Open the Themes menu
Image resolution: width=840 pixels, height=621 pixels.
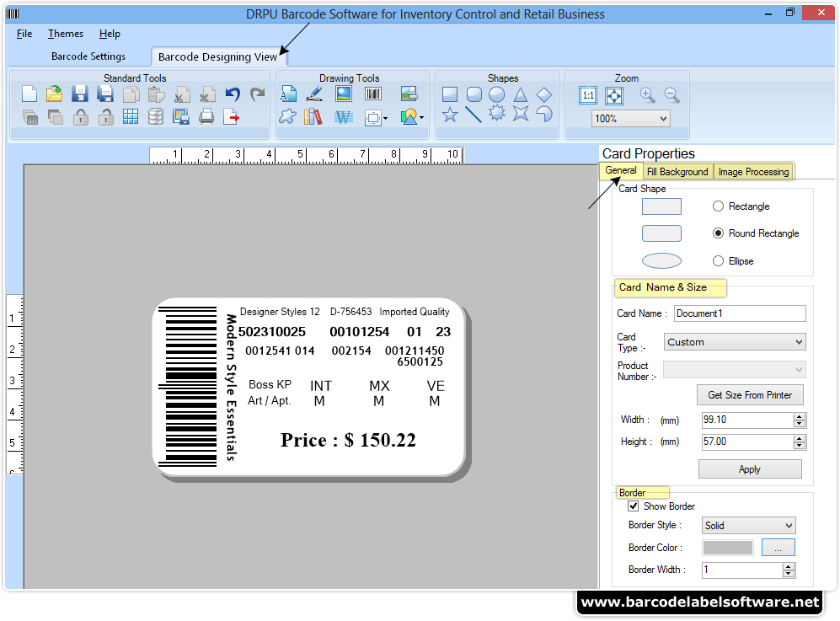pos(66,34)
